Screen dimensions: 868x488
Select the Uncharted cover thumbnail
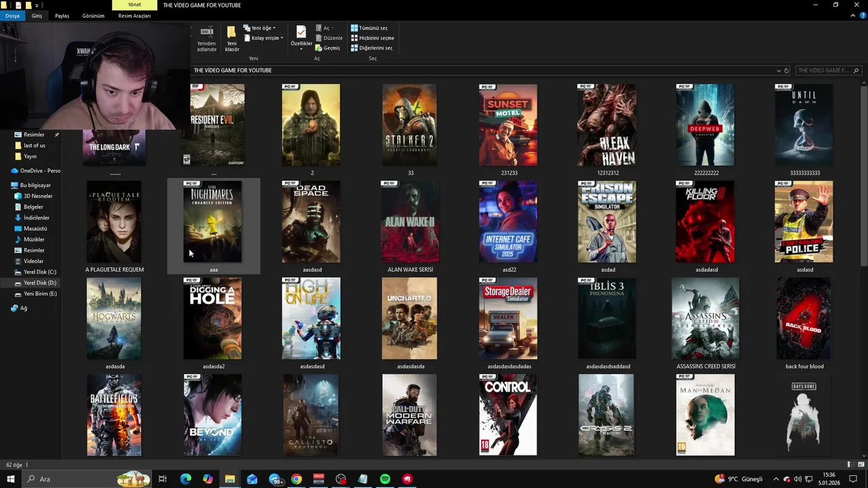tap(410, 319)
